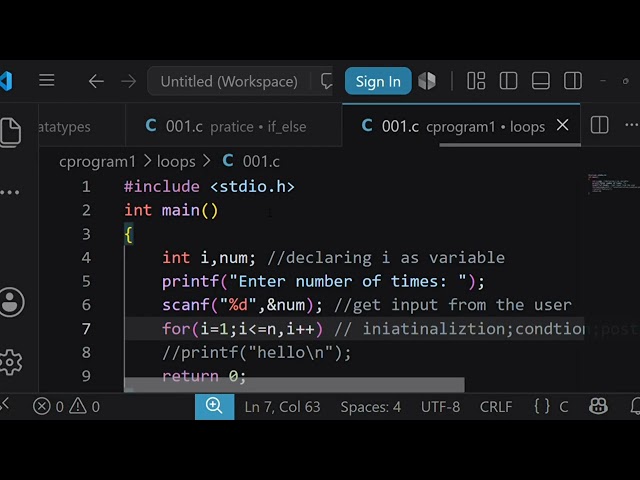Click line number 7 in the gutter
This screenshot has height=480, width=640.
click(86, 329)
